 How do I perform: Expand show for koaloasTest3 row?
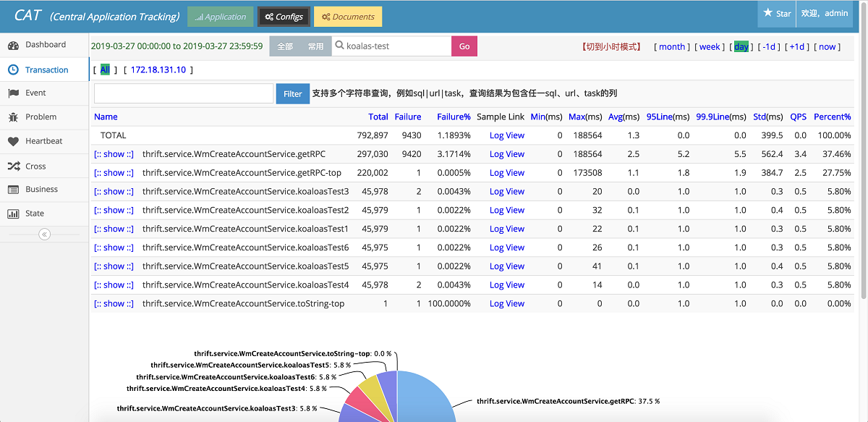click(x=114, y=192)
